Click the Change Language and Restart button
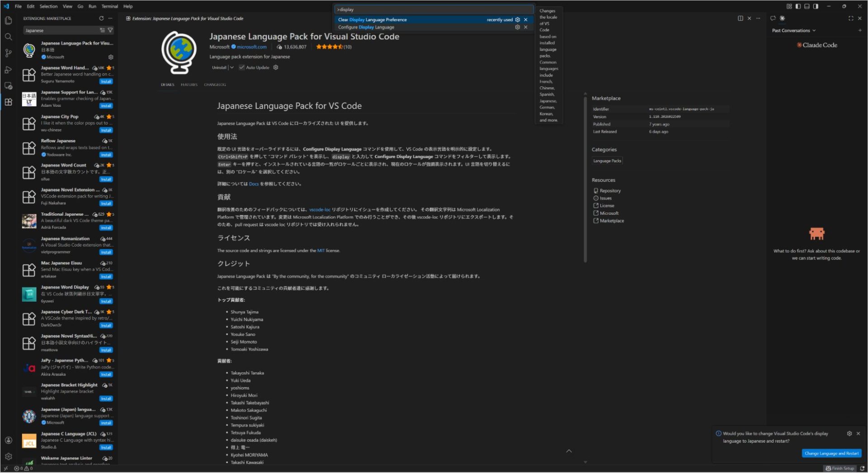 (832, 453)
